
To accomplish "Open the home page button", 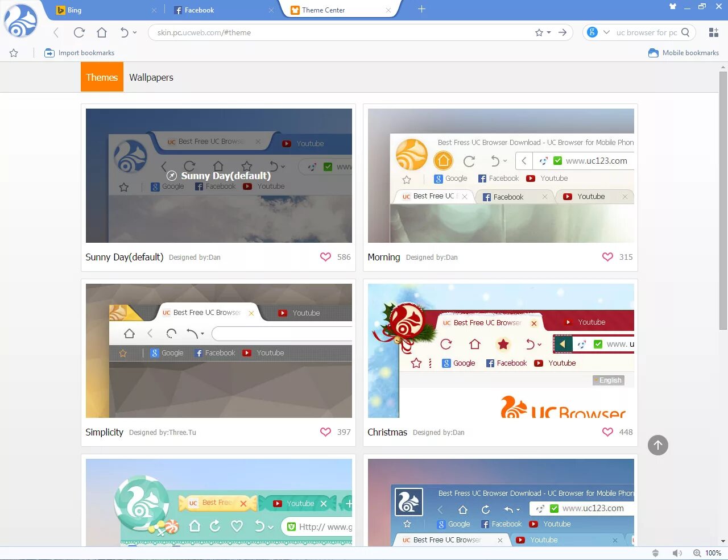I will point(102,32).
